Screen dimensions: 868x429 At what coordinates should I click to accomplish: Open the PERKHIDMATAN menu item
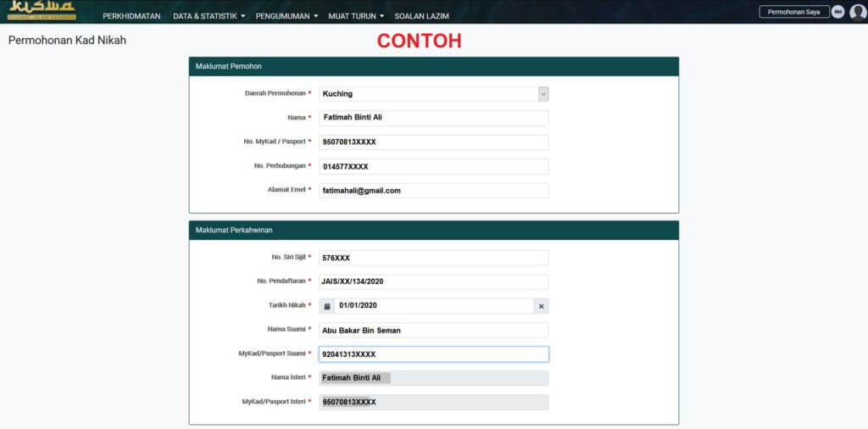(x=131, y=16)
